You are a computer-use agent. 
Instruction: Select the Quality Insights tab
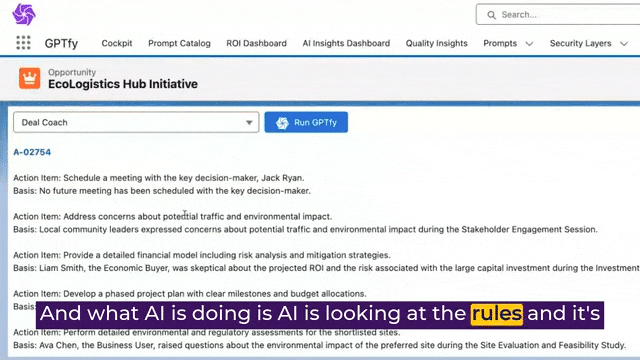[x=436, y=43]
